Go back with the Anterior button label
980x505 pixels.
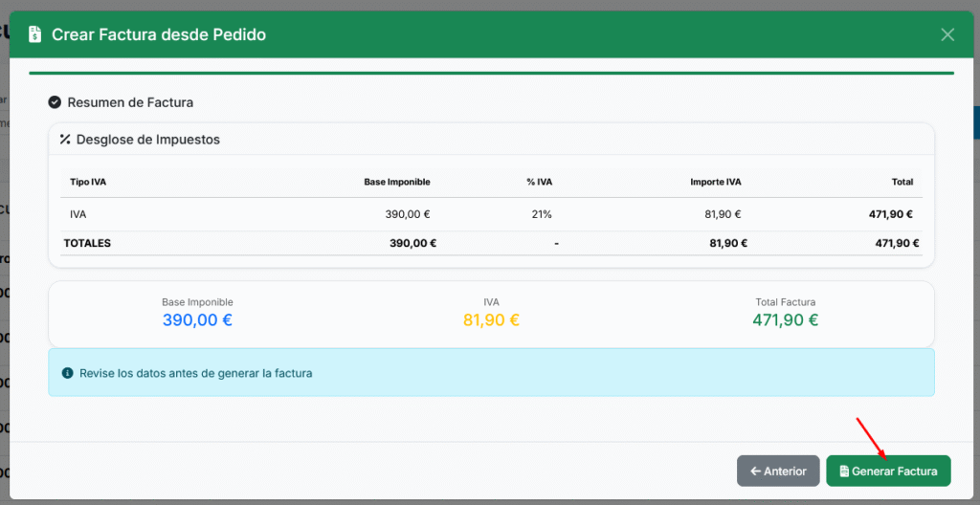(785, 472)
